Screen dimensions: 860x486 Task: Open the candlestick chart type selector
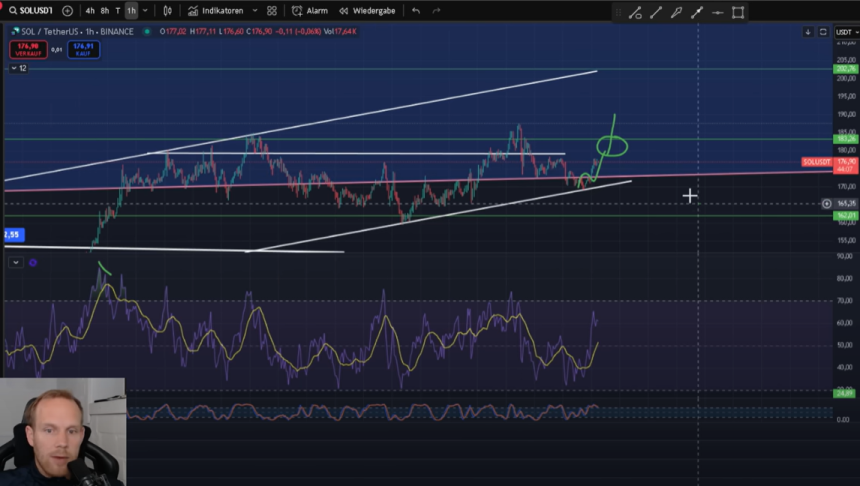[167, 11]
